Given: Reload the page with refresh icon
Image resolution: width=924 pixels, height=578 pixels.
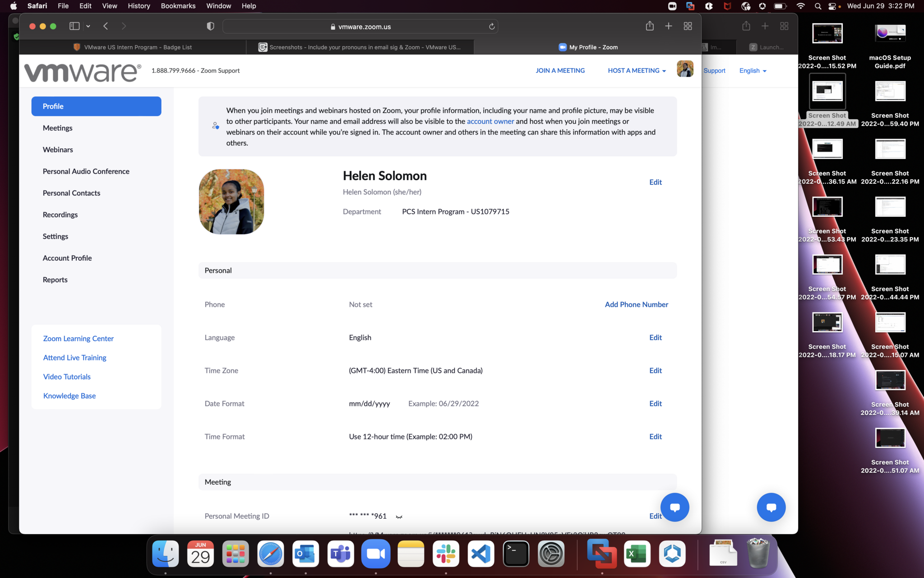Looking at the screenshot, I should coord(492,27).
